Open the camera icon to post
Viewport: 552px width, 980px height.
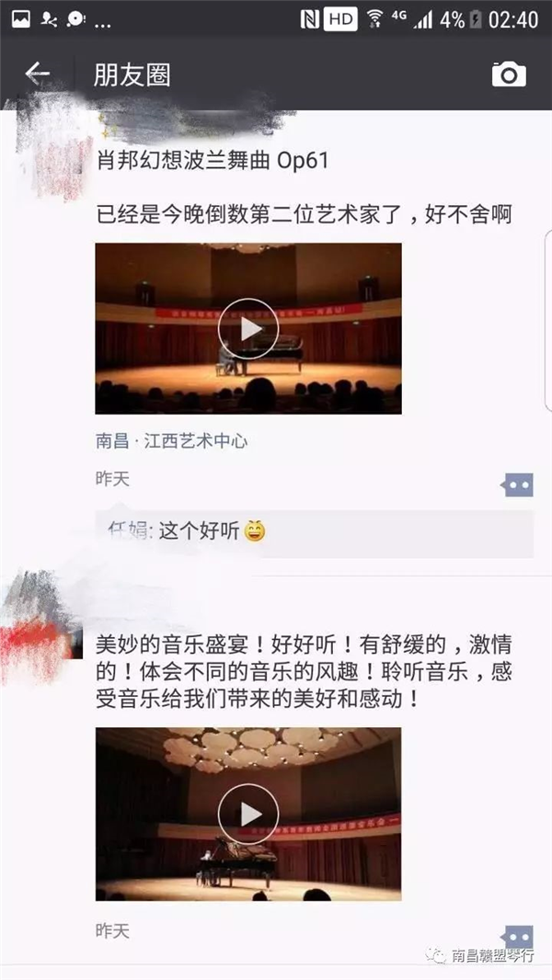tap(508, 74)
